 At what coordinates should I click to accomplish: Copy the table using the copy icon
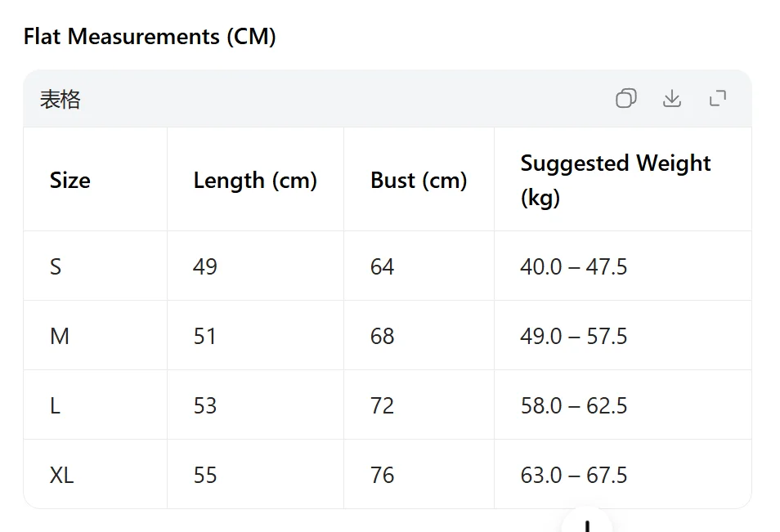pos(625,98)
